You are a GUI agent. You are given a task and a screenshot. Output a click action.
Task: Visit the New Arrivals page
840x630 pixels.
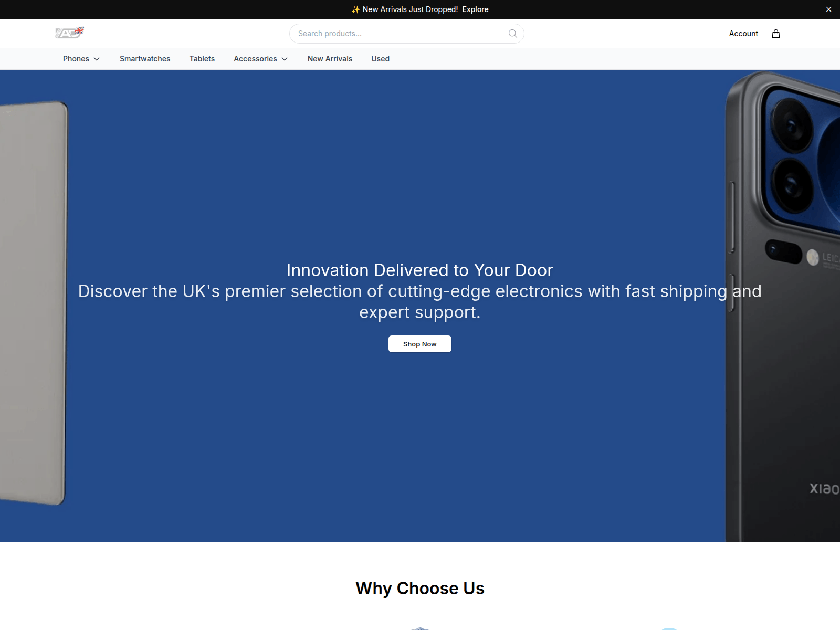pyautogui.click(x=330, y=59)
